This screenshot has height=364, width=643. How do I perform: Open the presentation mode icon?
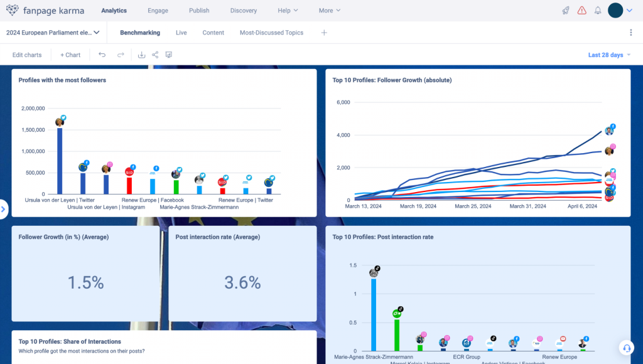click(x=169, y=55)
